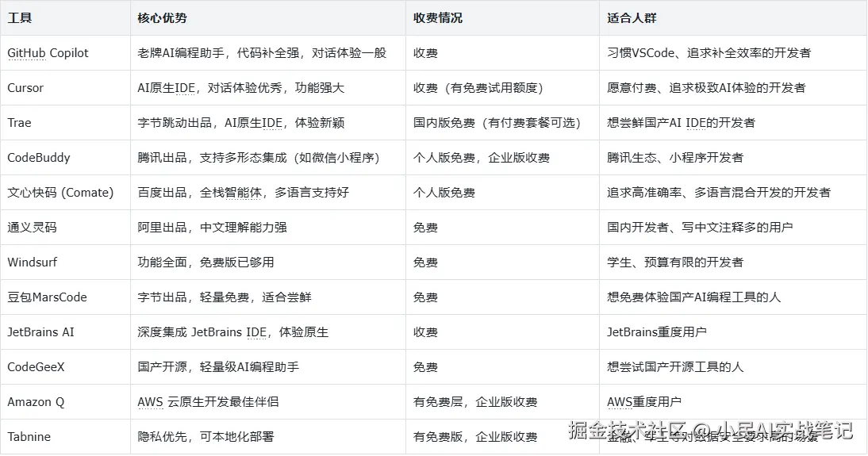Click 国内版免费（有付费套餐可选）cell
Screen dimensions: 868x456
click(x=497, y=123)
